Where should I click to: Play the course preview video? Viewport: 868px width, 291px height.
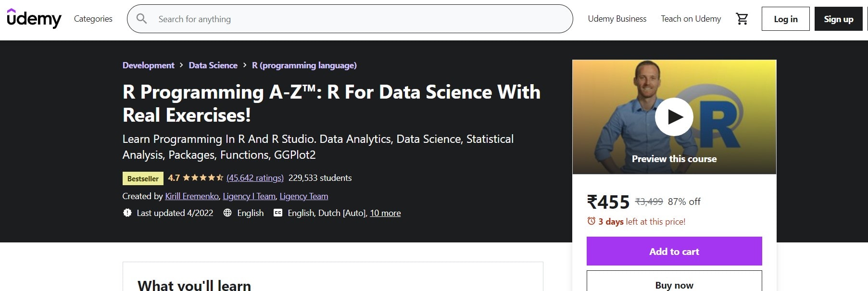click(674, 117)
